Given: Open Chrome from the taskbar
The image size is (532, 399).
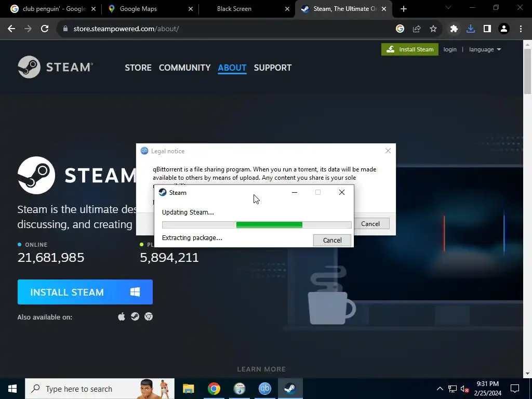Looking at the screenshot, I should [x=214, y=389].
